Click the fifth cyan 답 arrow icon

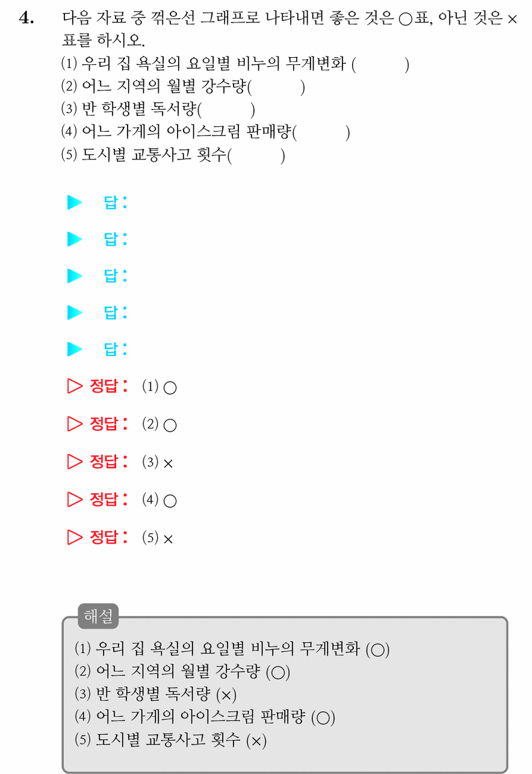pyautogui.click(x=75, y=349)
